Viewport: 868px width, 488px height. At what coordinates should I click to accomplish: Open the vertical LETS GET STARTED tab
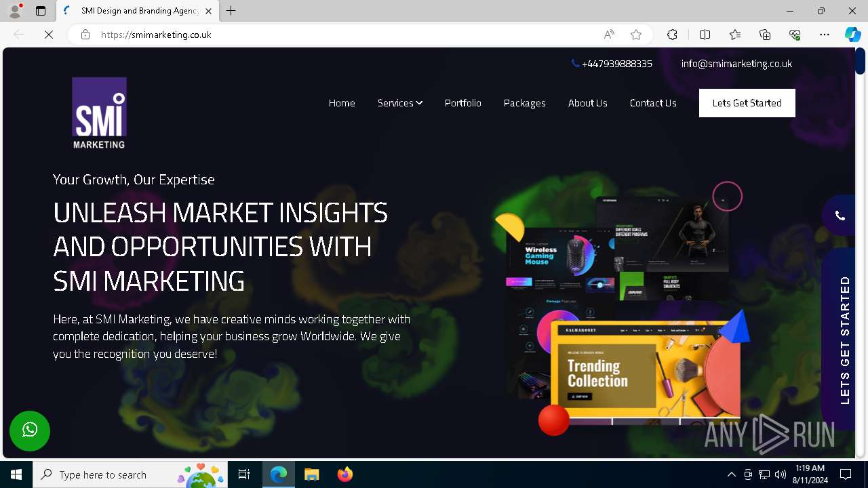click(838, 340)
